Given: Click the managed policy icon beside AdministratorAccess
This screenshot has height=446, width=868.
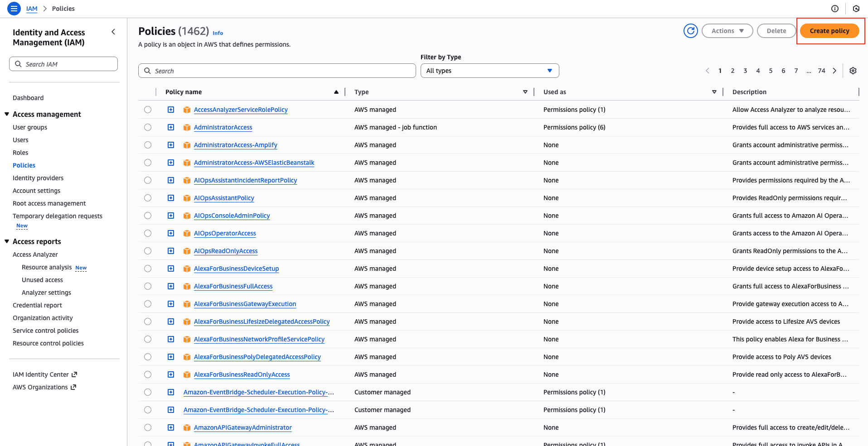Looking at the screenshot, I should click(187, 127).
